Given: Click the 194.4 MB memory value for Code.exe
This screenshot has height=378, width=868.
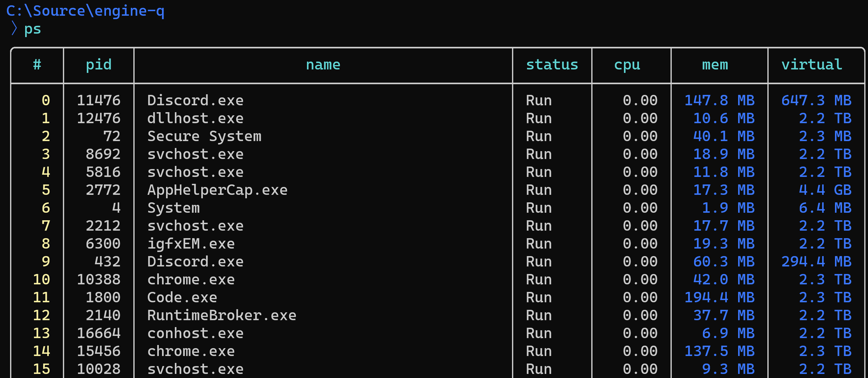Looking at the screenshot, I should tap(720, 297).
